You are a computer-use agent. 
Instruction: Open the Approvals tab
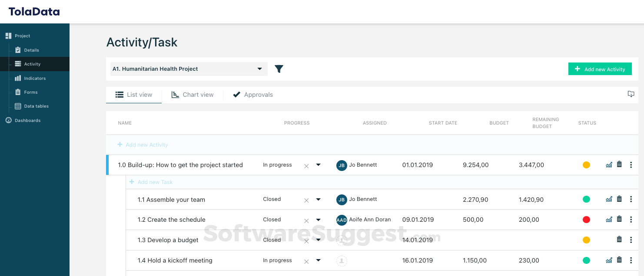click(x=252, y=94)
